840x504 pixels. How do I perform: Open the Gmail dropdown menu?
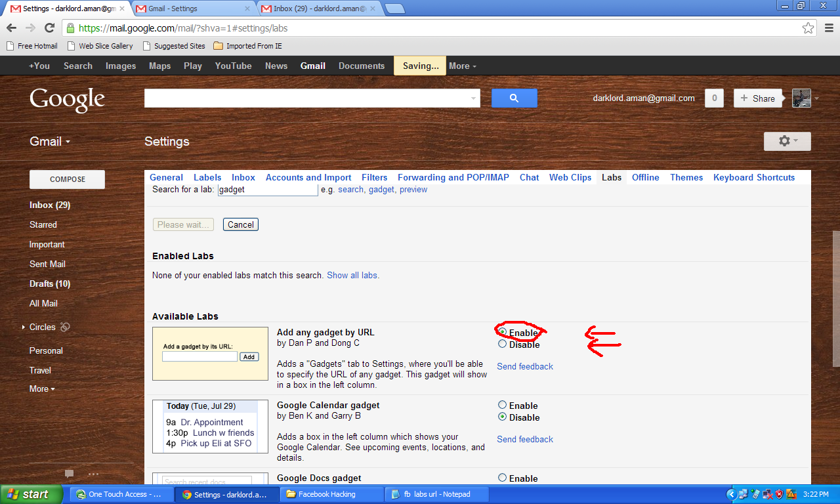coord(50,141)
